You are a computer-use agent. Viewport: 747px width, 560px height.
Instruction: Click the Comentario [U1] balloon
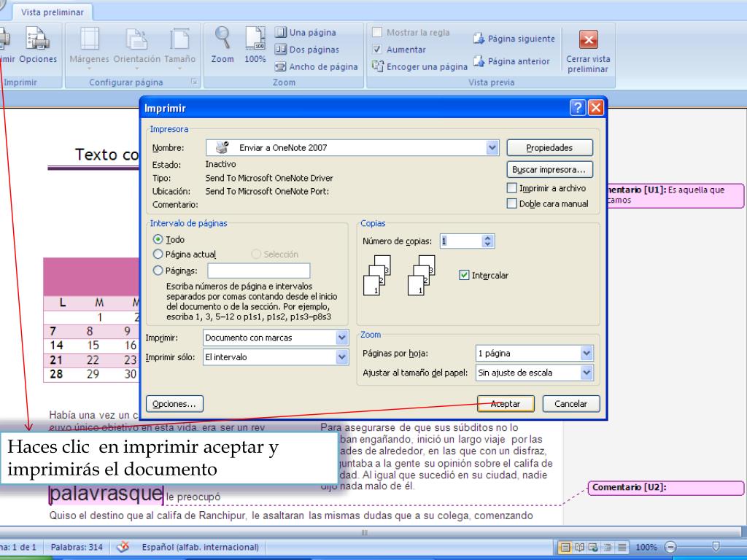(x=675, y=195)
